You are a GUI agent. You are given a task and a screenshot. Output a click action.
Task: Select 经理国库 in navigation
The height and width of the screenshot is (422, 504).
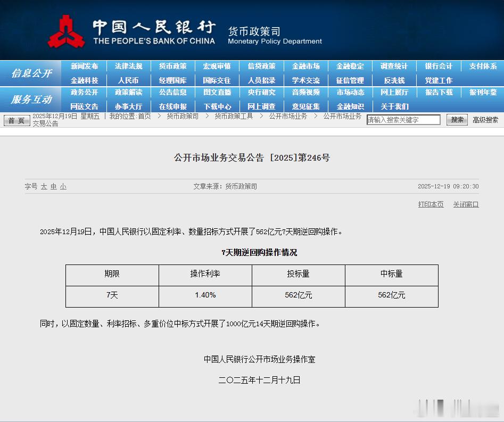(x=173, y=80)
